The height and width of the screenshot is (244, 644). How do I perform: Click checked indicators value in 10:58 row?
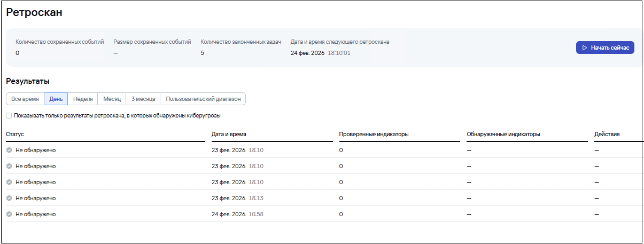[341, 214]
